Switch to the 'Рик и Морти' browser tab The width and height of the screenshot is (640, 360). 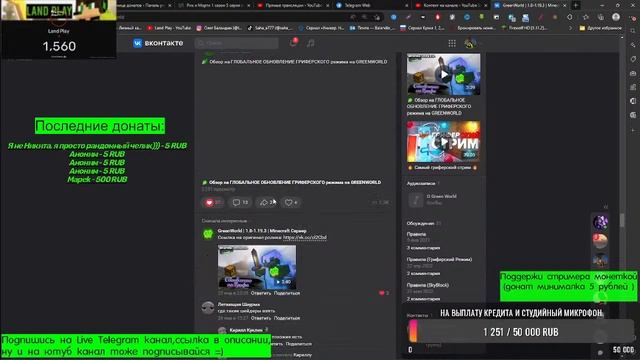[x=214, y=6]
